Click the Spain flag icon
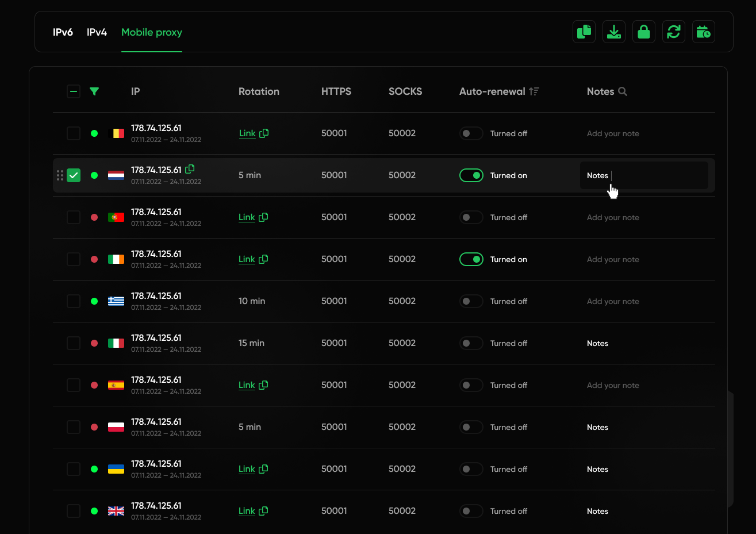The height and width of the screenshot is (534, 756). (116, 385)
